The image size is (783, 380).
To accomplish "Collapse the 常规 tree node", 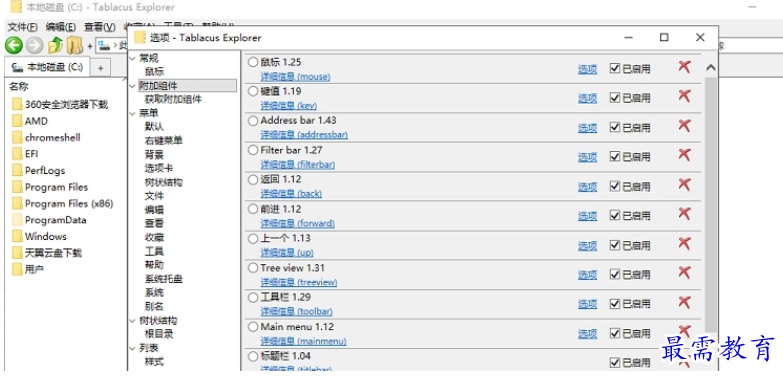I will click(132, 58).
